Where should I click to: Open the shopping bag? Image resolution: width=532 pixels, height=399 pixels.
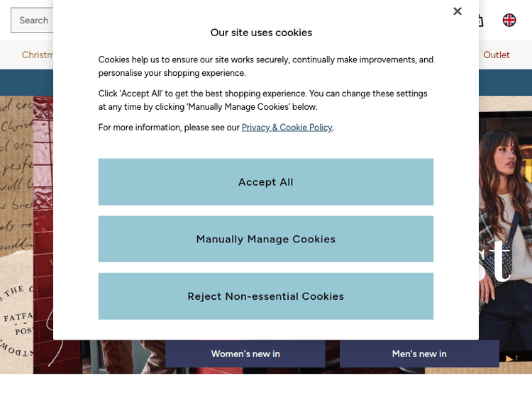[x=480, y=21]
